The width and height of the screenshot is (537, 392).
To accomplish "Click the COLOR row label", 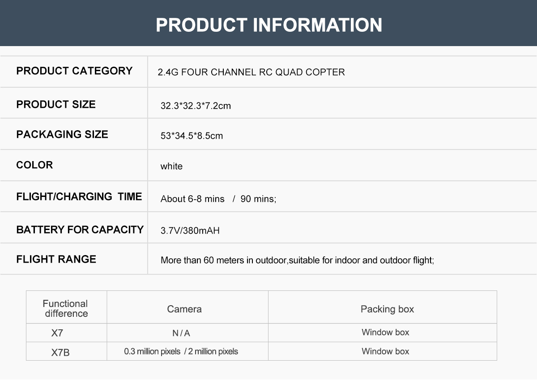I will tap(34, 165).
